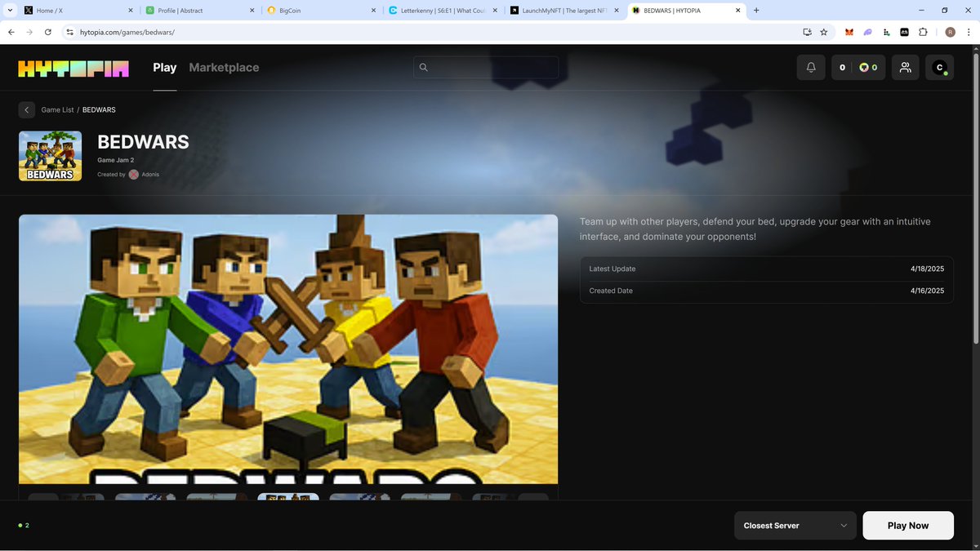The image size is (980, 551).
Task: Click the Play Now button
Action: click(908, 526)
